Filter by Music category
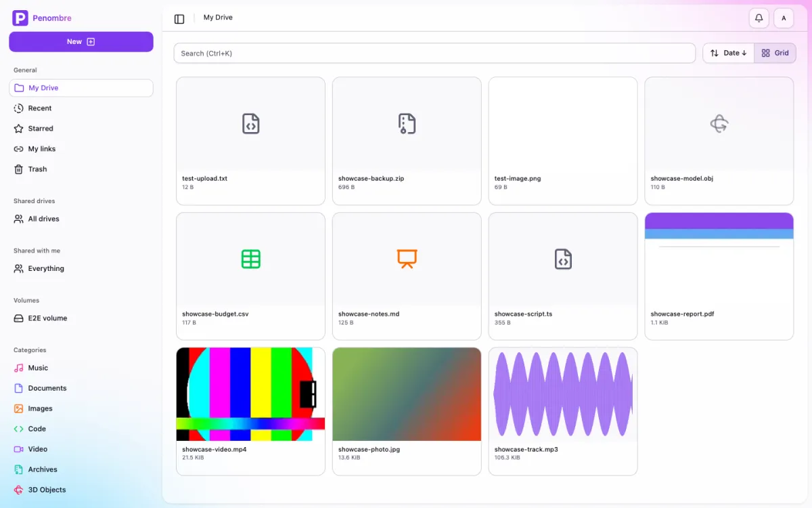This screenshot has height=508, width=812. click(81, 368)
